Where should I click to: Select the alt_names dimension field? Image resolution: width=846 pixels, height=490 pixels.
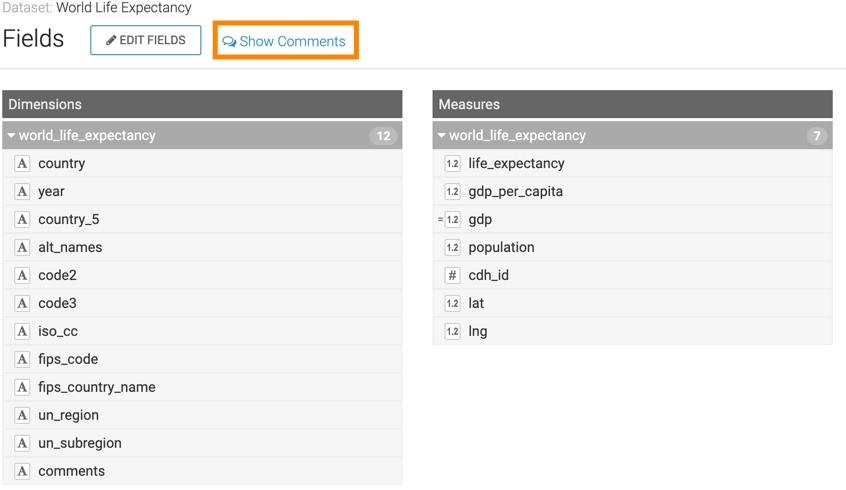point(70,247)
